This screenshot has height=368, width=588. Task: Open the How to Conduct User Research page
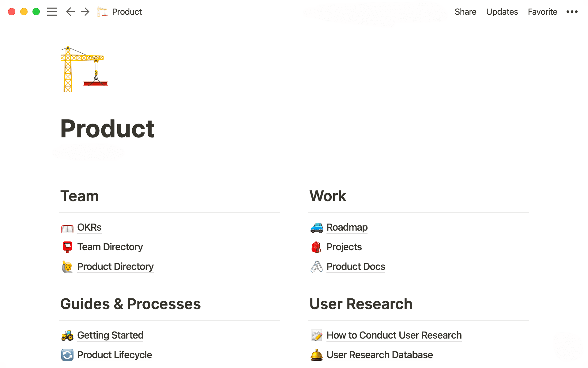[x=394, y=335]
